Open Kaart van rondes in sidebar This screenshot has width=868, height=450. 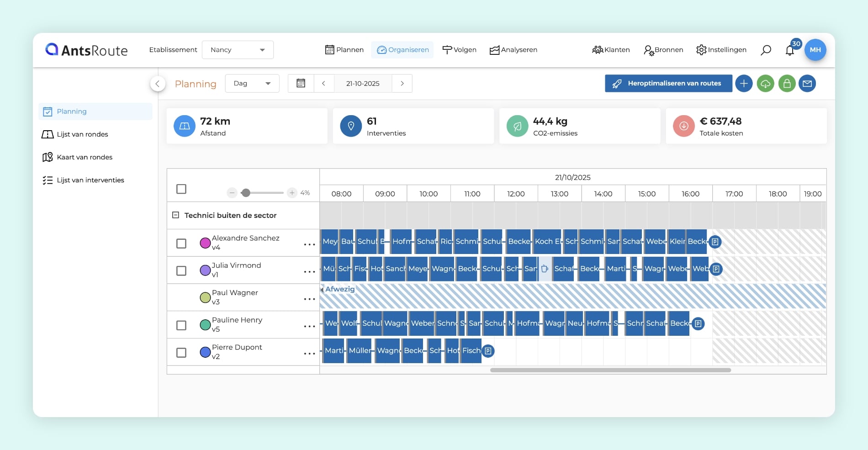[85, 157]
